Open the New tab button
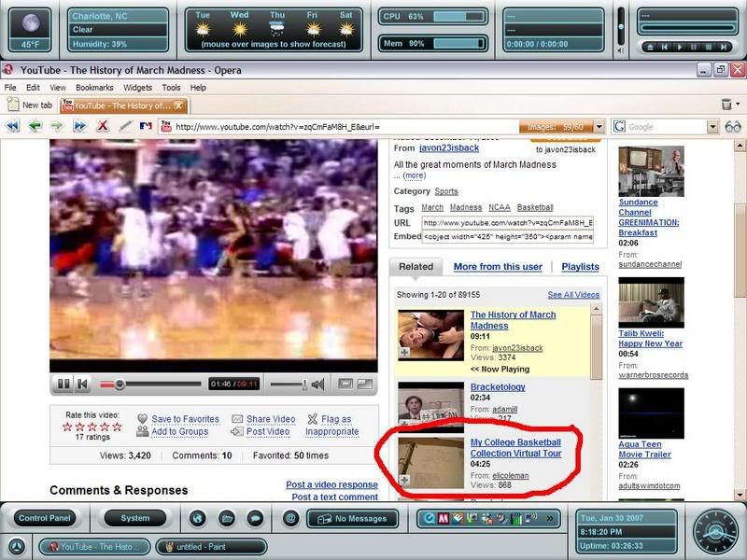The width and height of the screenshot is (747, 560). coord(30,105)
